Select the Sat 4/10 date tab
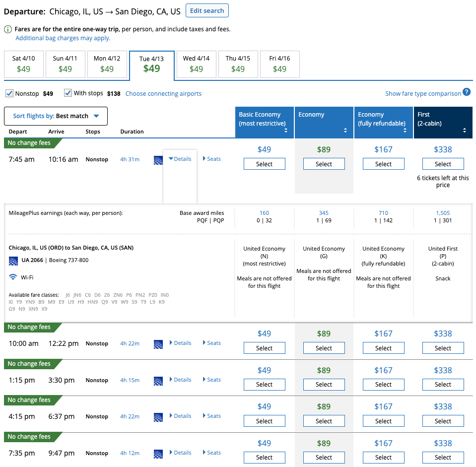 coord(24,64)
